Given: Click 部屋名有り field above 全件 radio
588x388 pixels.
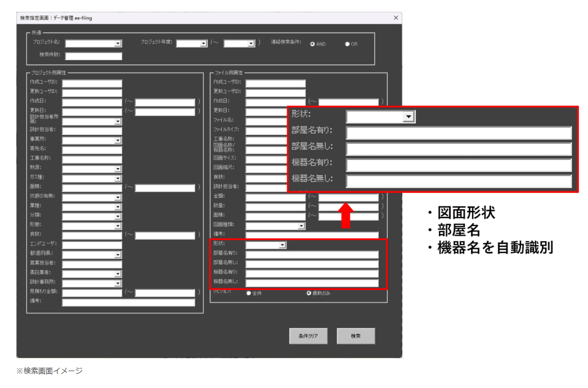Looking at the screenshot, I should point(312,255).
